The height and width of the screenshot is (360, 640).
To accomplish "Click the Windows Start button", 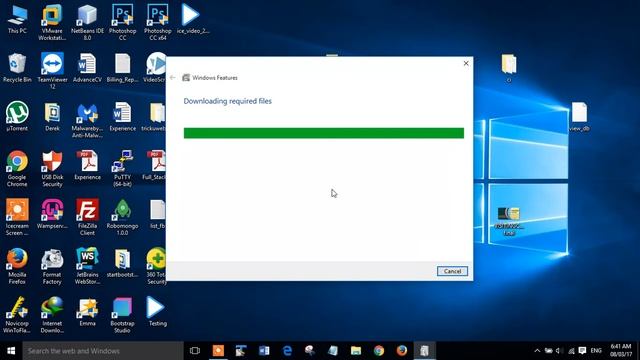I will pyautogui.click(x=11, y=351).
